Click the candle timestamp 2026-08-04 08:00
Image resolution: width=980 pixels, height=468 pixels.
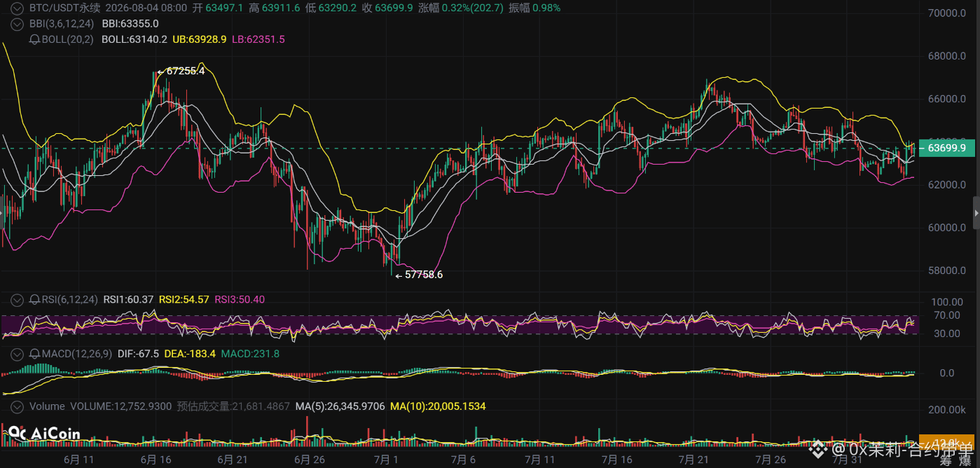click(146, 8)
